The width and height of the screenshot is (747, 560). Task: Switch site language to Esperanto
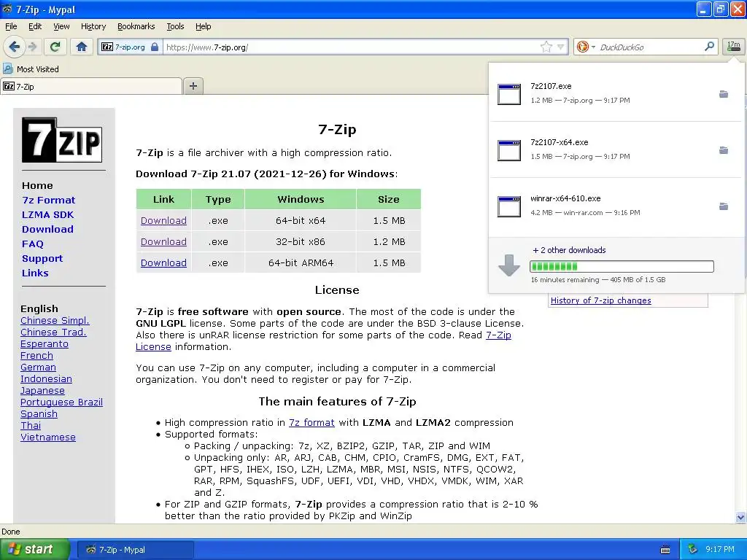click(x=44, y=344)
